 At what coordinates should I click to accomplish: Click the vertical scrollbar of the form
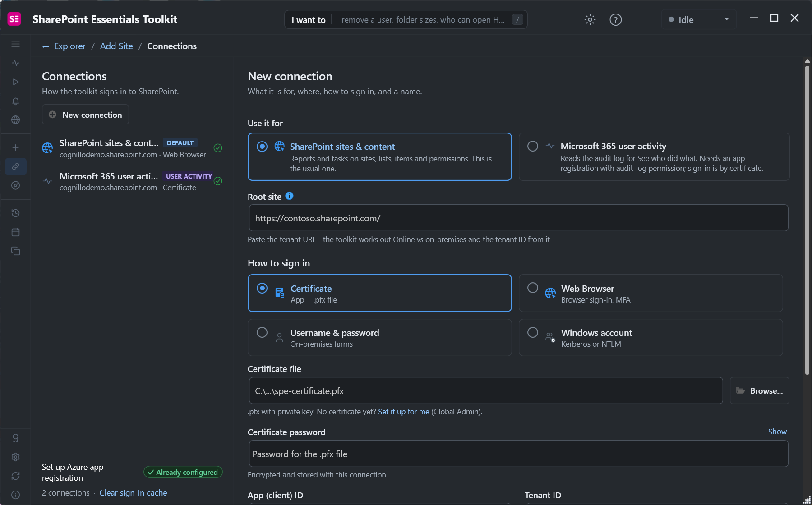807,220
